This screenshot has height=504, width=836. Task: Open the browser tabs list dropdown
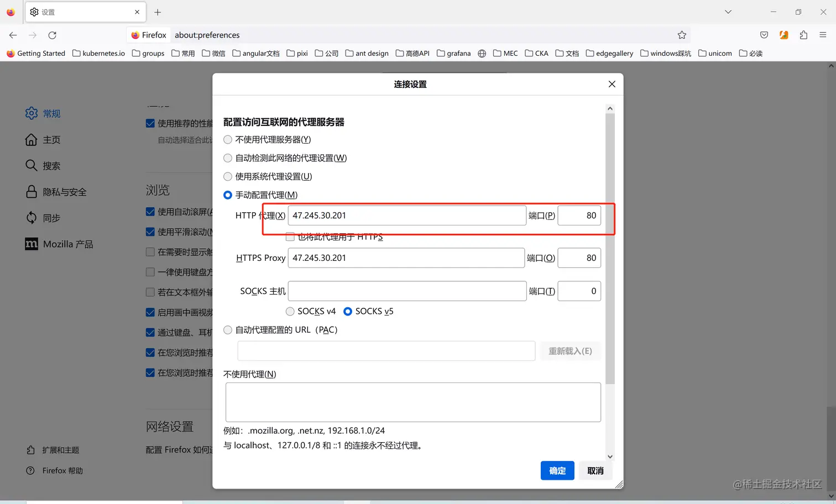pos(728,11)
